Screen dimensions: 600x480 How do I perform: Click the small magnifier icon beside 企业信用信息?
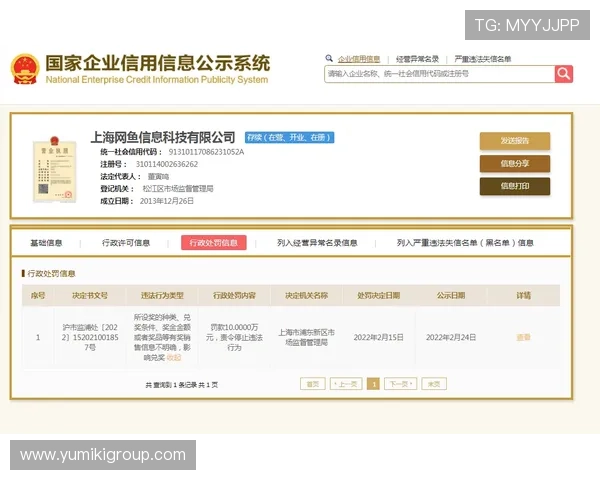(329, 58)
